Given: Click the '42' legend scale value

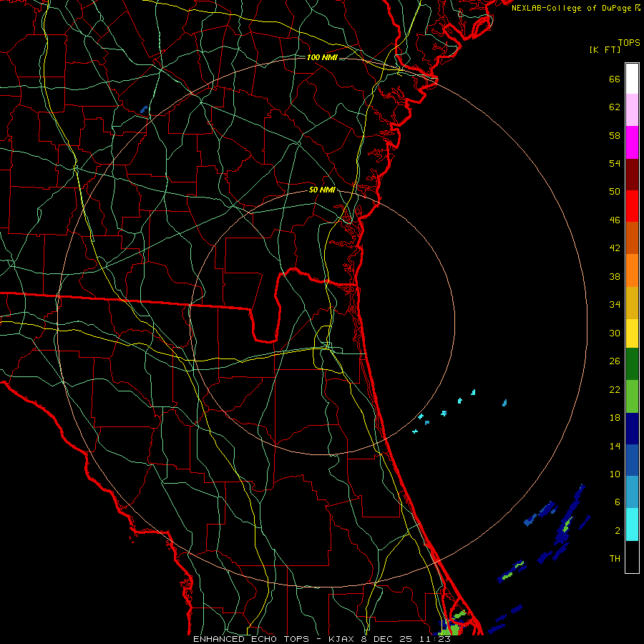Looking at the screenshot, I should coord(615,248).
